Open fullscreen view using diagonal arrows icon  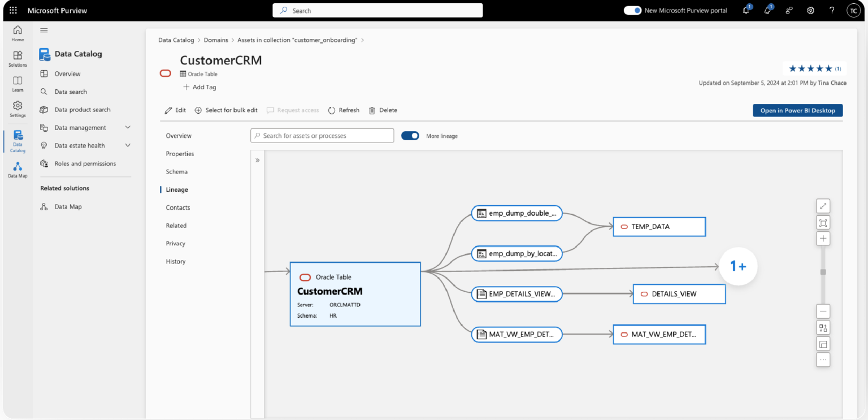[823, 206]
